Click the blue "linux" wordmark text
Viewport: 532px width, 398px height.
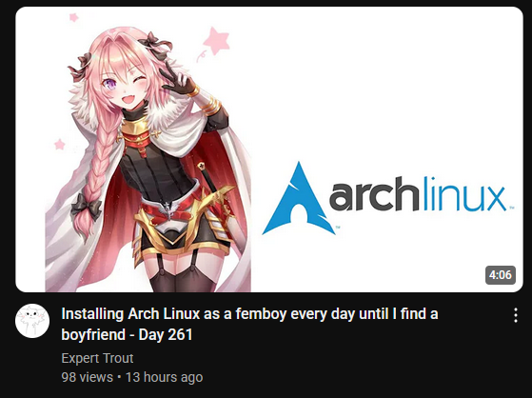click(x=464, y=193)
